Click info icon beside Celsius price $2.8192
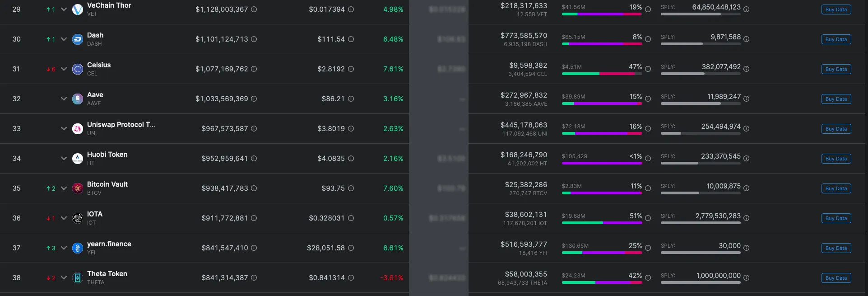Image resolution: width=868 pixels, height=296 pixels. point(351,69)
